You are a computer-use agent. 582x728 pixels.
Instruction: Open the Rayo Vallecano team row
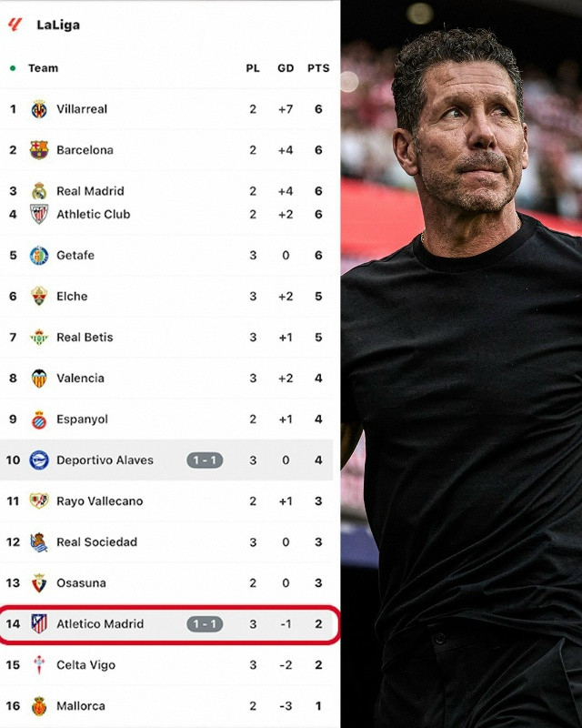166,501
